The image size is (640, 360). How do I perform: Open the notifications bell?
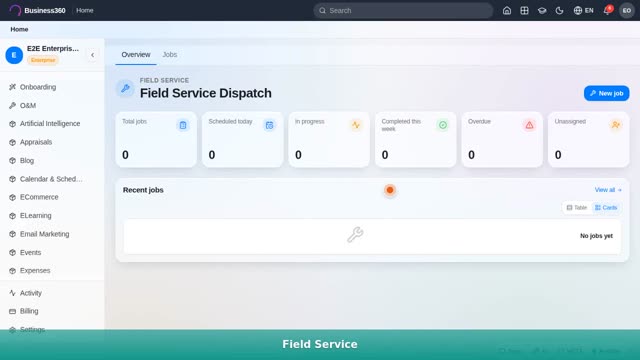click(607, 11)
